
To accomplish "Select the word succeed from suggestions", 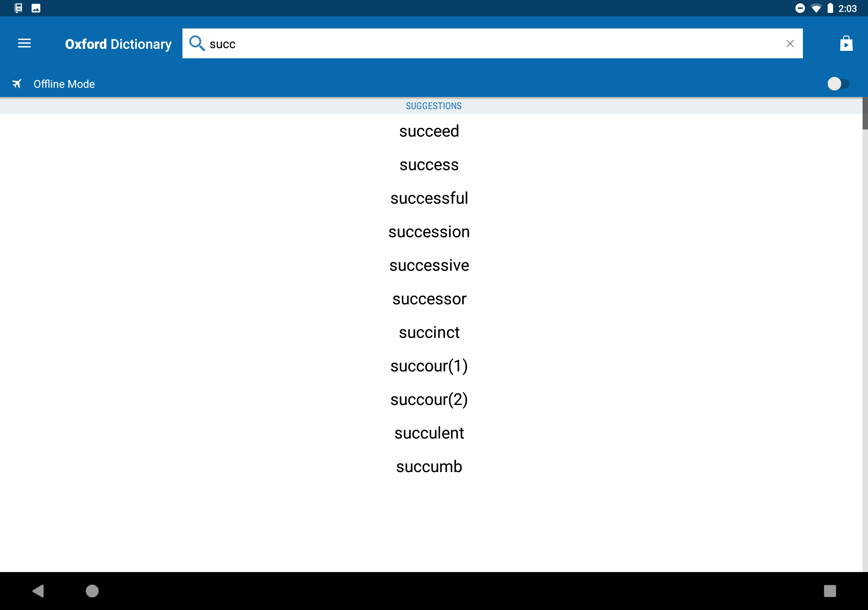I will (429, 131).
